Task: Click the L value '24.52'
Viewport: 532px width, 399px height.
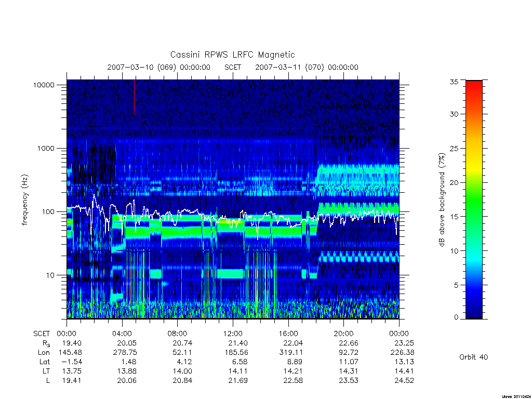Action: tap(404, 381)
